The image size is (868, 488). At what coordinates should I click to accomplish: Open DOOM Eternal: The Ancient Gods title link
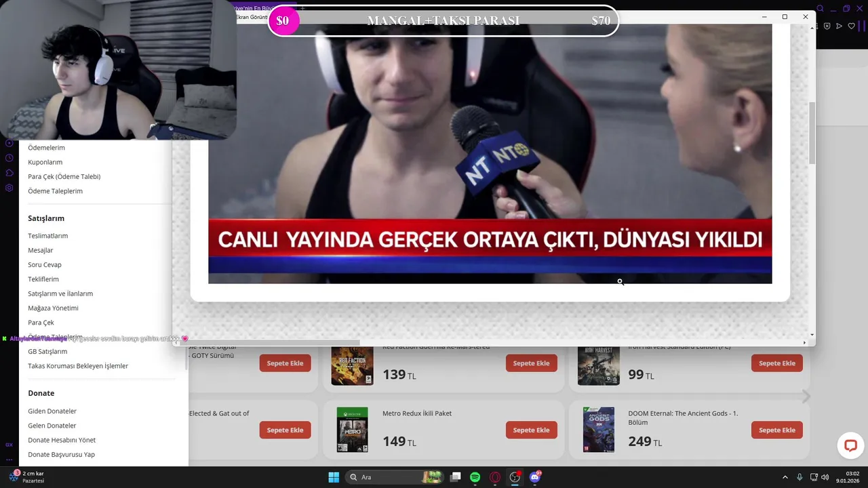[683, 418]
